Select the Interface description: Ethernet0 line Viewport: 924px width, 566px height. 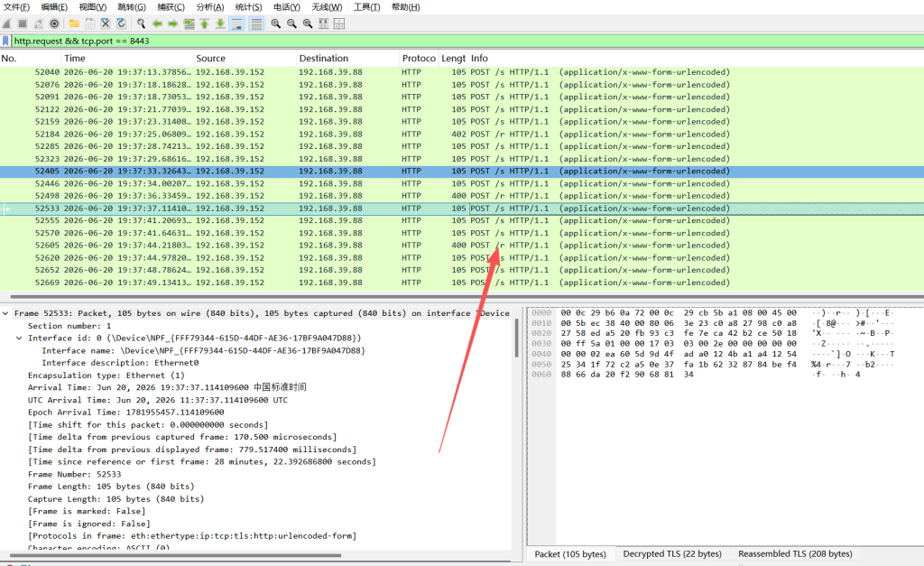(x=120, y=363)
